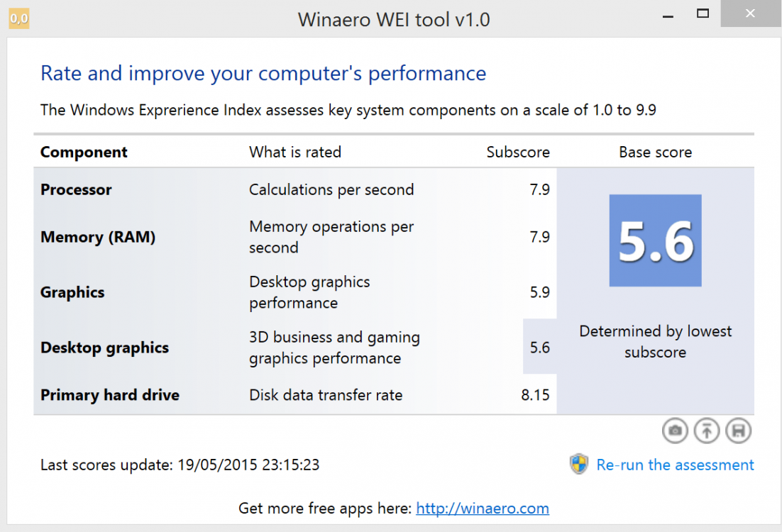Click the Memory (RAM) component label
This screenshot has width=782, height=532.
[98, 237]
